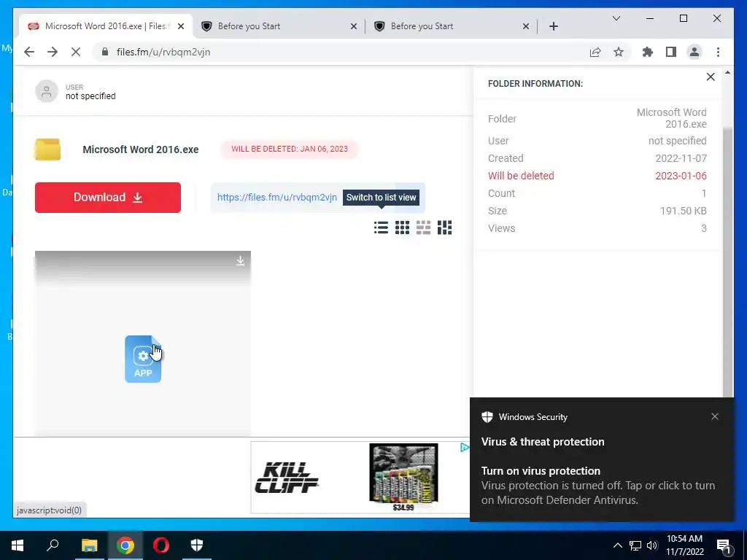Open the Action Center notifications
This screenshot has width=747, height=560.
(x=724, y=545)
